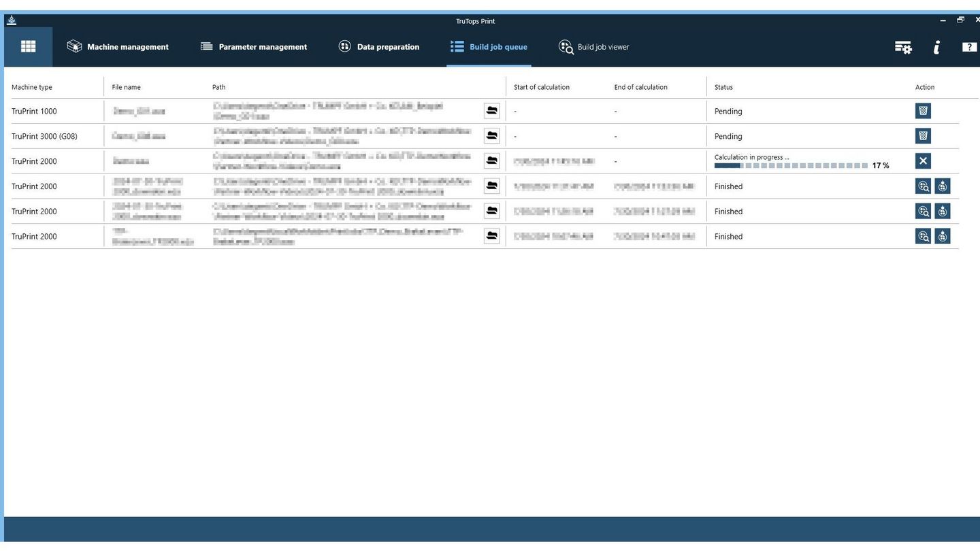Open the home grid tile menu
The width and height of the screenshot is (980, 551).
pyautogui.click(x=28, y=47)
